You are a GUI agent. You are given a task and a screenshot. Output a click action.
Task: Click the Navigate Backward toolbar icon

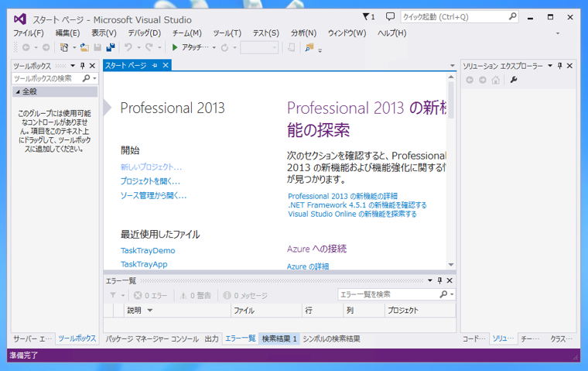26,47
